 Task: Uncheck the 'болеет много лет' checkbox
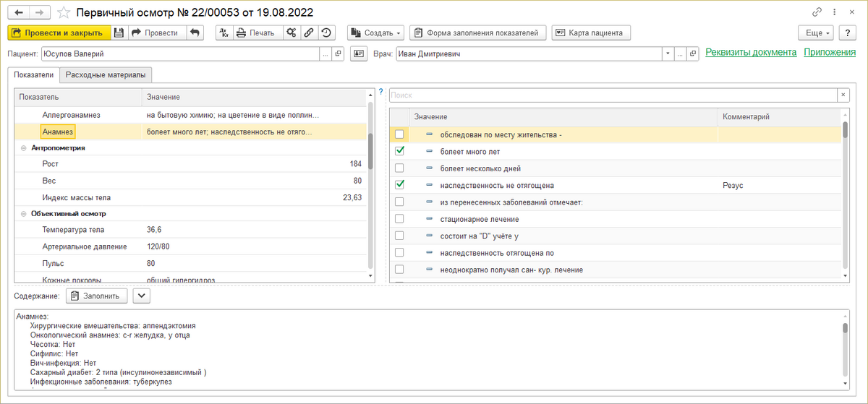pos(399,151)
